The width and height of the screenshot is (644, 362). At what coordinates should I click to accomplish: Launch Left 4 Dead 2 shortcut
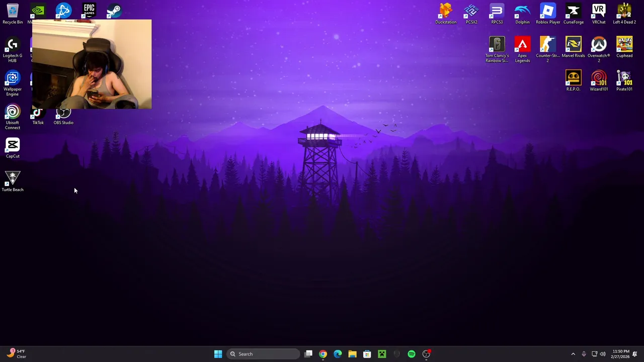[624, 14]
